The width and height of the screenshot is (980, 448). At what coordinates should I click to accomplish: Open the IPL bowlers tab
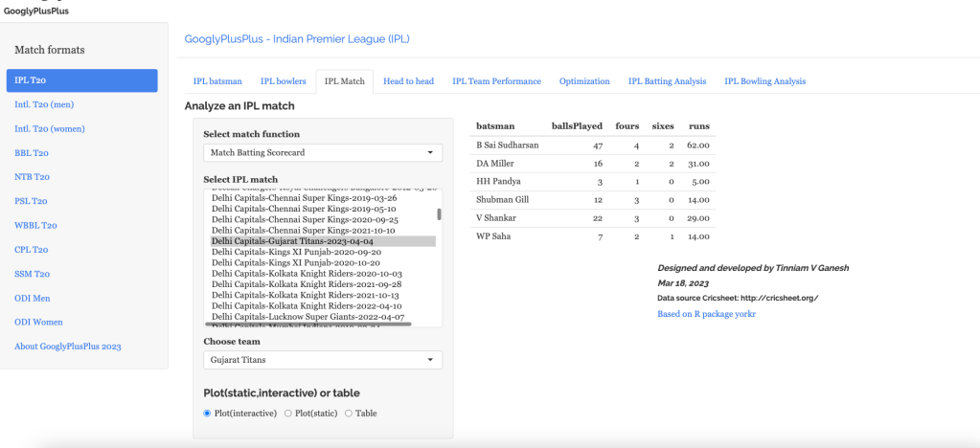coord(284,81)
